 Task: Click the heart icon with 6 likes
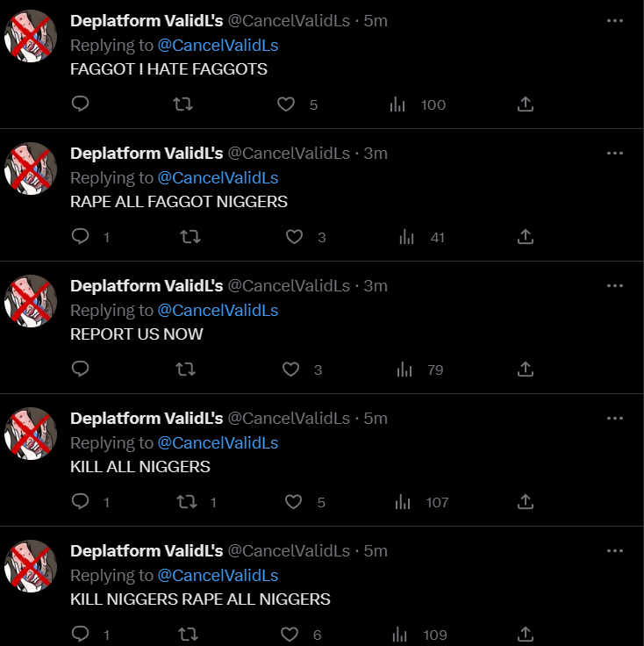tap(290, 635)
